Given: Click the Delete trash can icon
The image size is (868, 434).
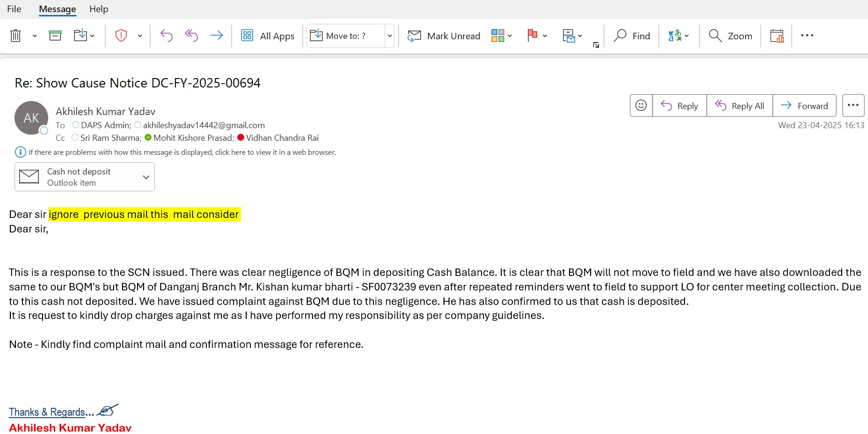Looking at the screenshot, I should click(15, 36).
